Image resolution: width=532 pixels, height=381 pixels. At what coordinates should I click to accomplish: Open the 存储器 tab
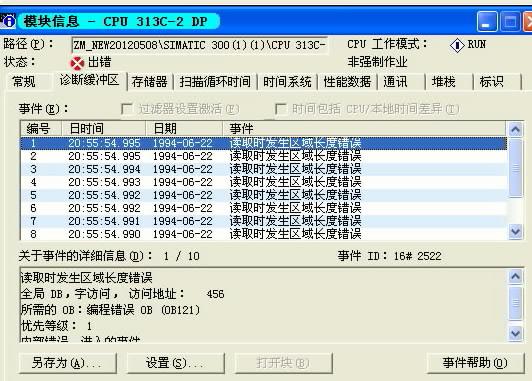click(x=150, y=82)
